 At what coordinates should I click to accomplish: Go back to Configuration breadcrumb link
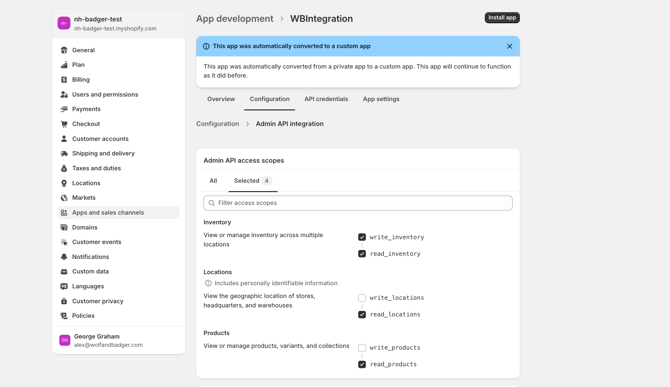(217, 124)
